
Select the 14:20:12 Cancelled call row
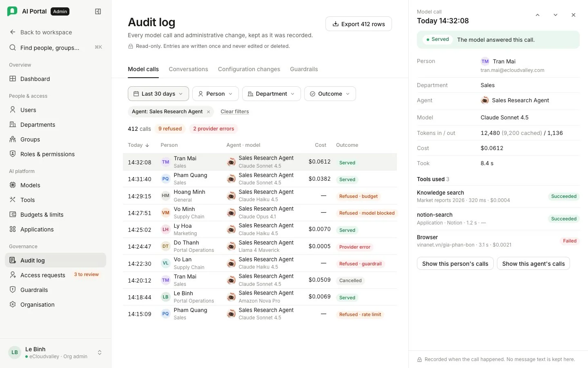[x=260, y=280]
